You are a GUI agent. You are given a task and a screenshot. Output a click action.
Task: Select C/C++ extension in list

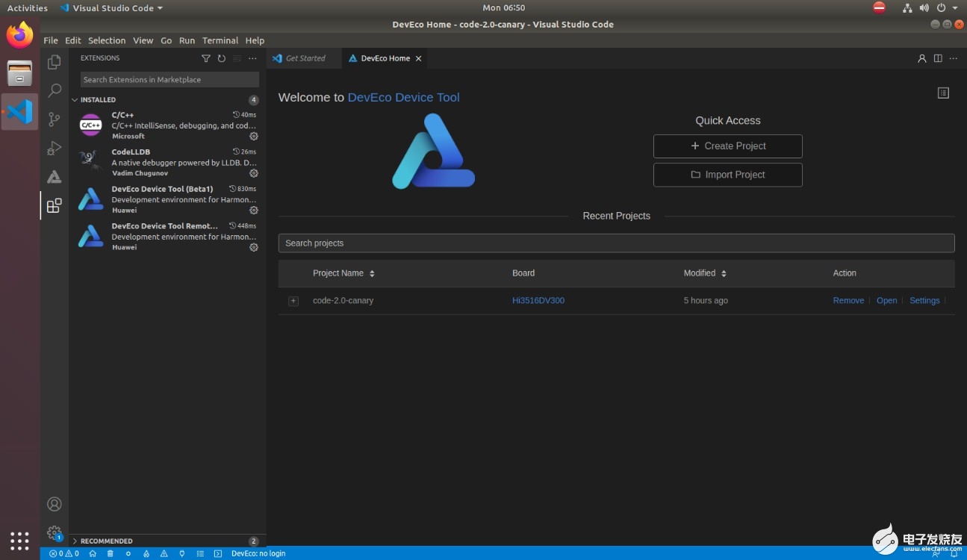coord(168,125)
